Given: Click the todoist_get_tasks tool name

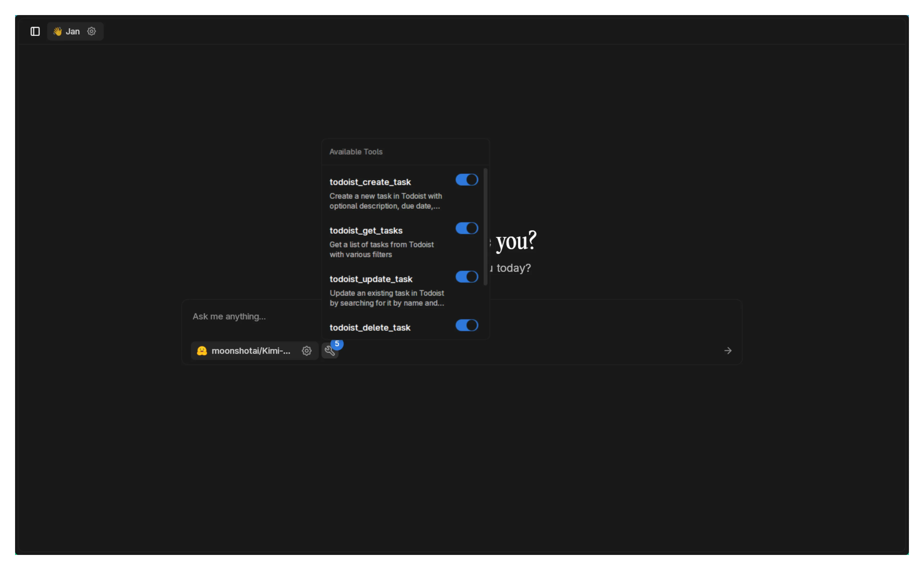Looking at the screenshot, I should pos(366,230).
